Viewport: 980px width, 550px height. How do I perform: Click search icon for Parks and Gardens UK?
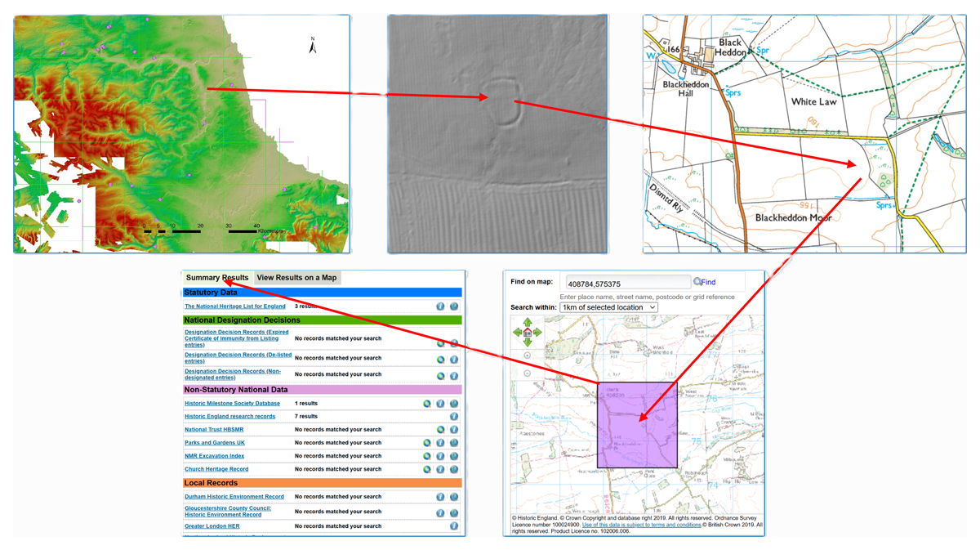coord(427,443)
